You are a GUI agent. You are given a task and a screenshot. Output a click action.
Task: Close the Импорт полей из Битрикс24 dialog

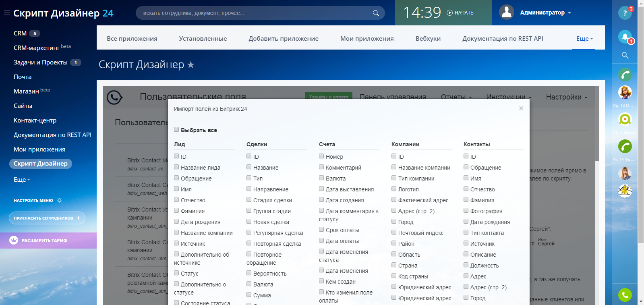click(521, 108)
